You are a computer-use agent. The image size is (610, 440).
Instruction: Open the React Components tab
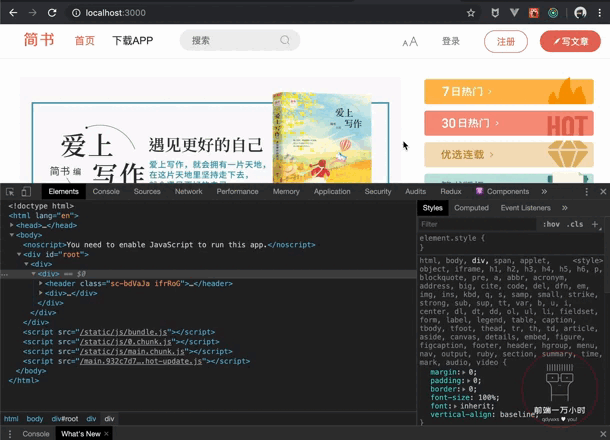tap(502, 191)
